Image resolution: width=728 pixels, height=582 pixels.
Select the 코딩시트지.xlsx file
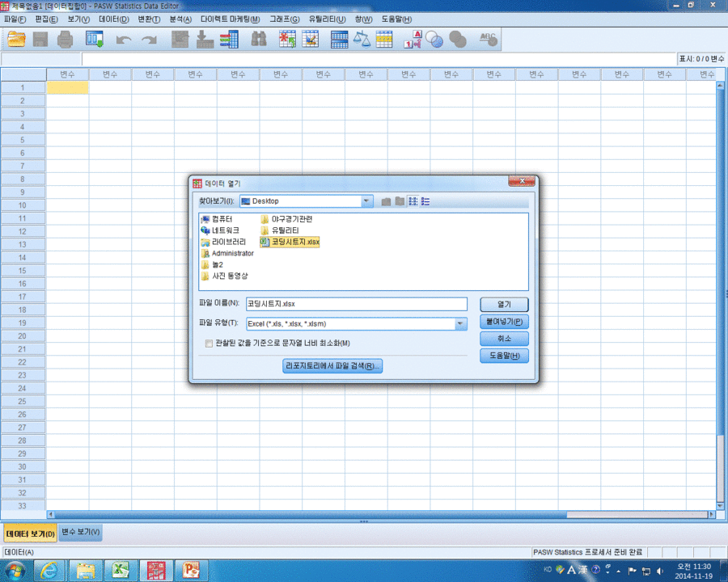pyautogui.click(x=290, y=242)
